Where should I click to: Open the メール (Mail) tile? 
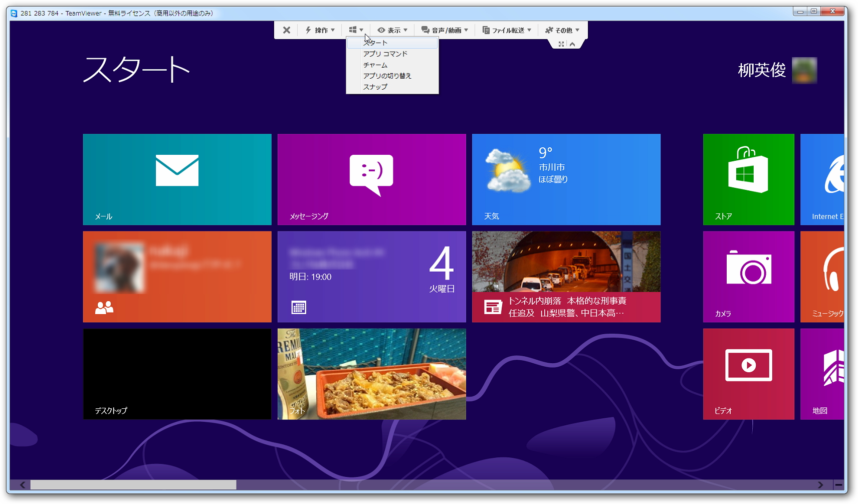coord(177,179)
